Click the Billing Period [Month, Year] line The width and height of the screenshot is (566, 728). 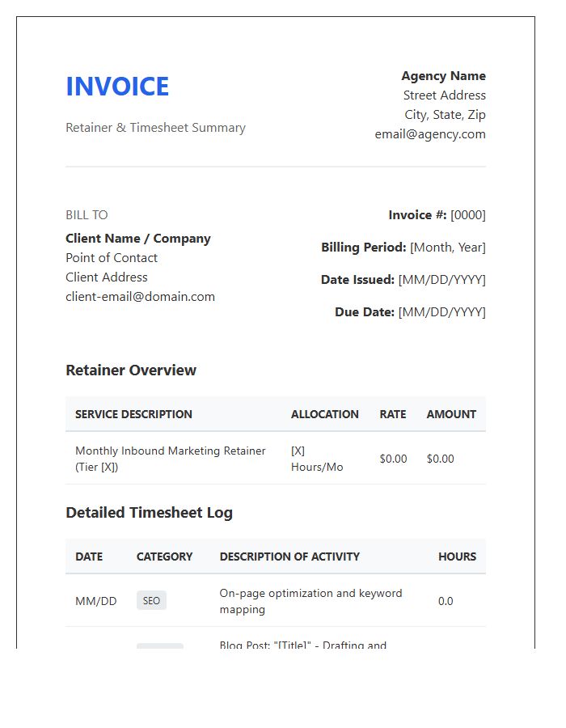click(x=403, y=248)
